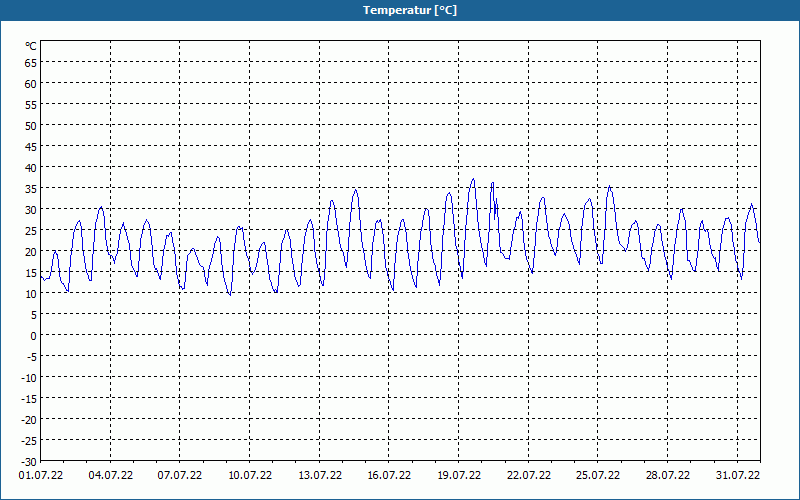
Task: Select the 45 y-axis label
Action: [31, 147]
